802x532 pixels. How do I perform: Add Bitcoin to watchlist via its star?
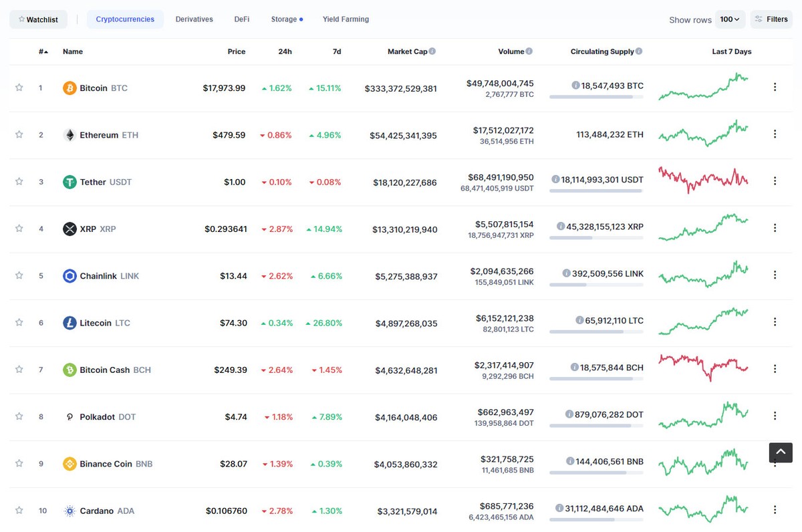[x=19, y=88]
